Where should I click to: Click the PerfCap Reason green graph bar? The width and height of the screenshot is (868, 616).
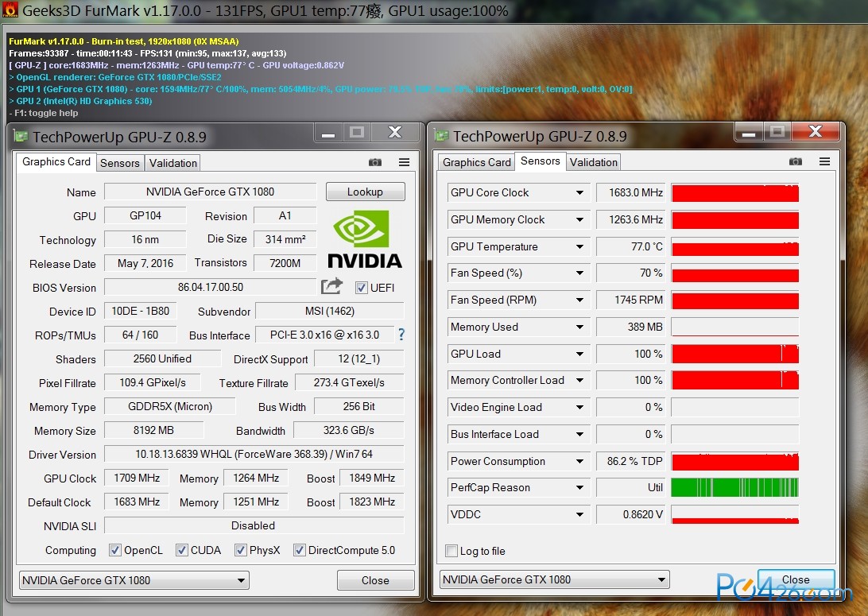735,487
